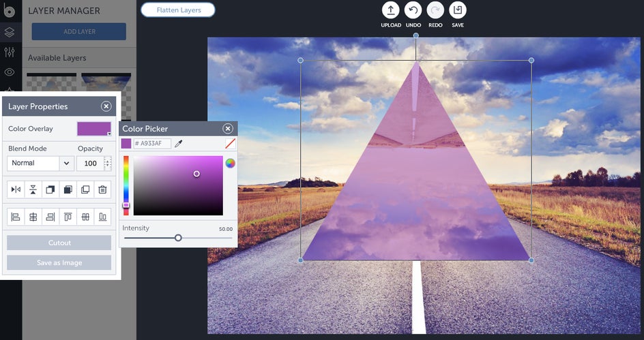The image size is (644, 340).
Task: Click the Cutout button
Action: pos(59,243)
